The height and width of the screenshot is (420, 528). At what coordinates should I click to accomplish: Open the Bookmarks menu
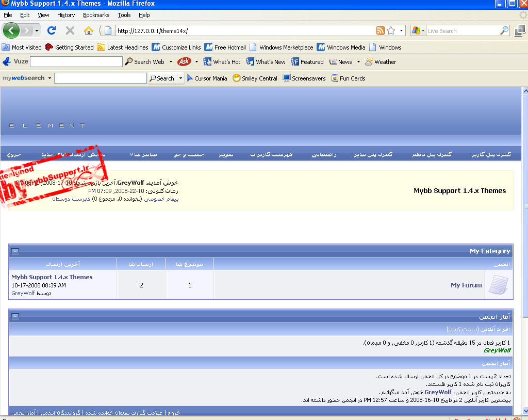(96, 15)
